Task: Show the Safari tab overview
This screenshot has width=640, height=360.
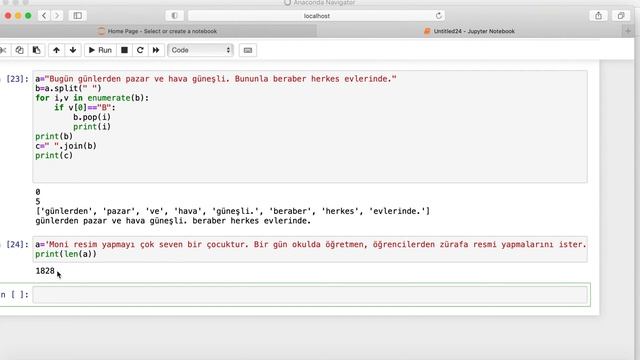Action: tap(621, 16)
